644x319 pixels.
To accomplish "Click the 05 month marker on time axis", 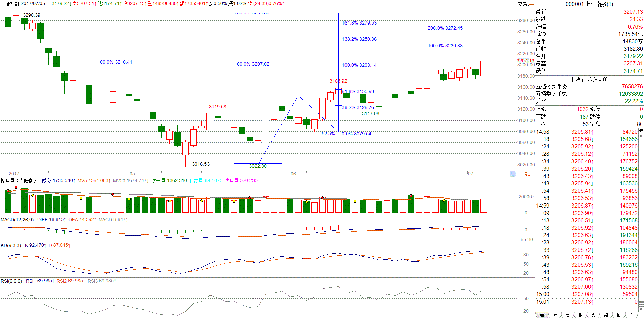I will (132, 174).
